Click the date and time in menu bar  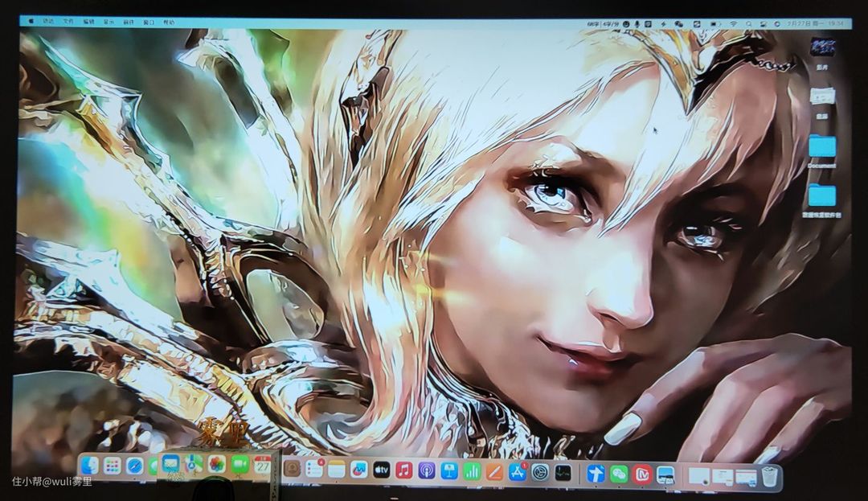click(x=816, y=24)
